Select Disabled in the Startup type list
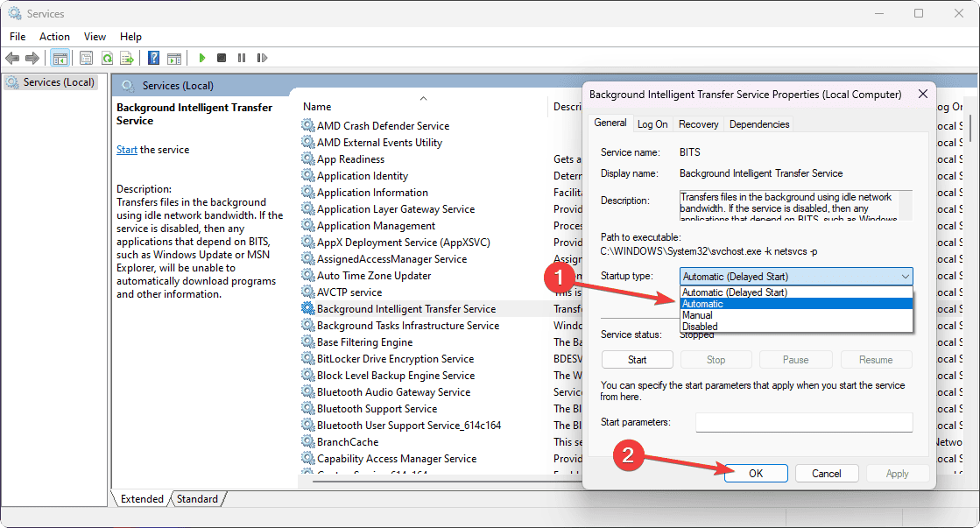 701,327
